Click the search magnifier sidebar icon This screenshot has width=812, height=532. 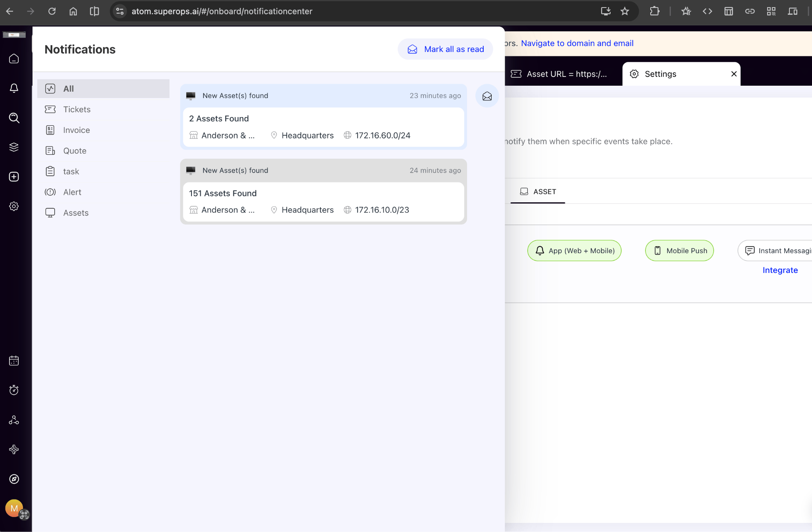coord(14,118)
